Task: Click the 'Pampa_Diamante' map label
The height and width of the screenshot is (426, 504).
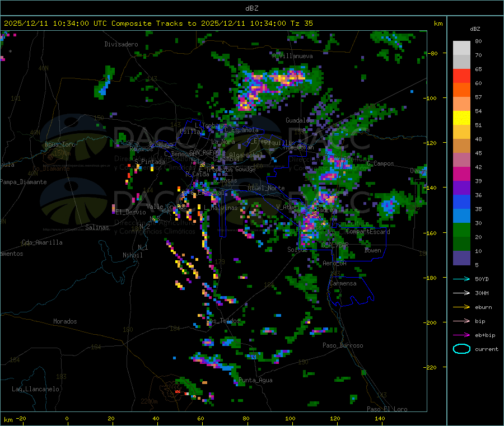Action: (23, 182)
